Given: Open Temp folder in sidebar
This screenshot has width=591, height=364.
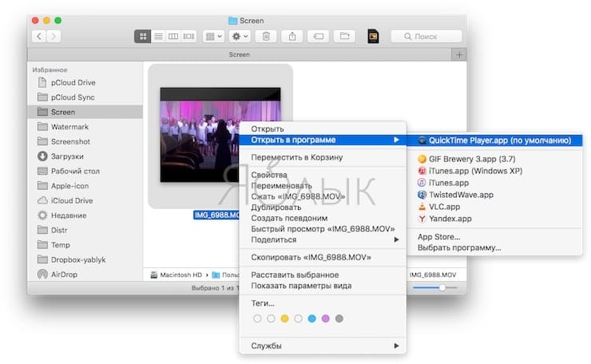Looking at the screenshot, I should tap(85, 245).
